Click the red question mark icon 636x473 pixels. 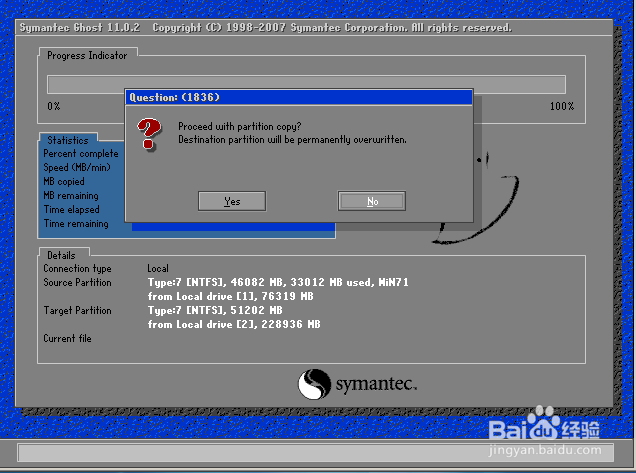pyautogui.click(x=149, y=134)
